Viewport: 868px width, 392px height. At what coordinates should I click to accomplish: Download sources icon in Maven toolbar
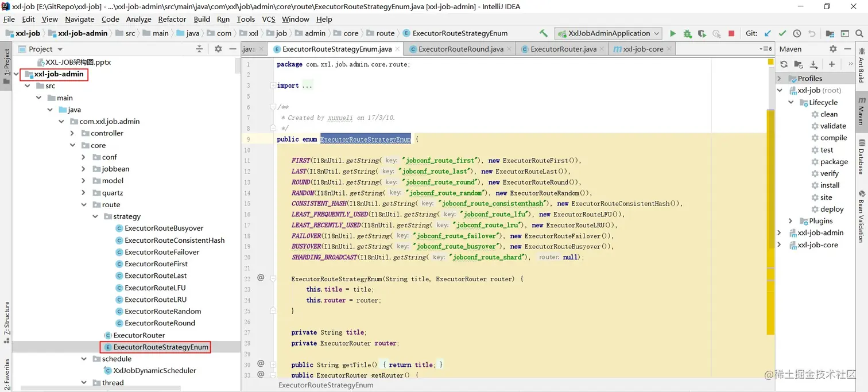[813, 64]
